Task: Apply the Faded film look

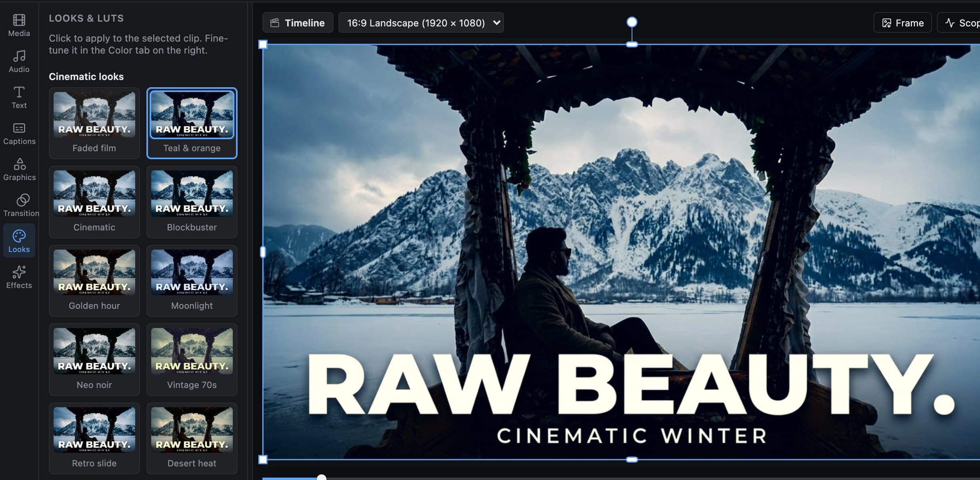Action: tap(94, 123)
